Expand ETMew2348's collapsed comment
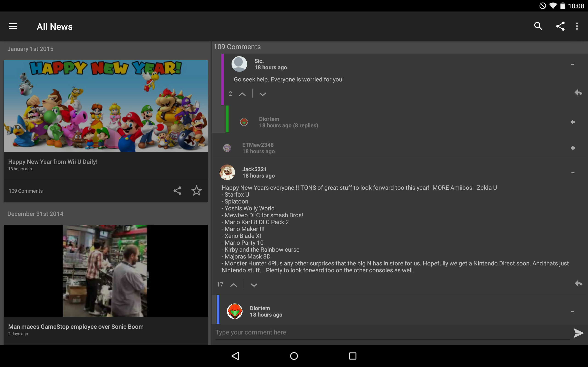 point(573,148)
